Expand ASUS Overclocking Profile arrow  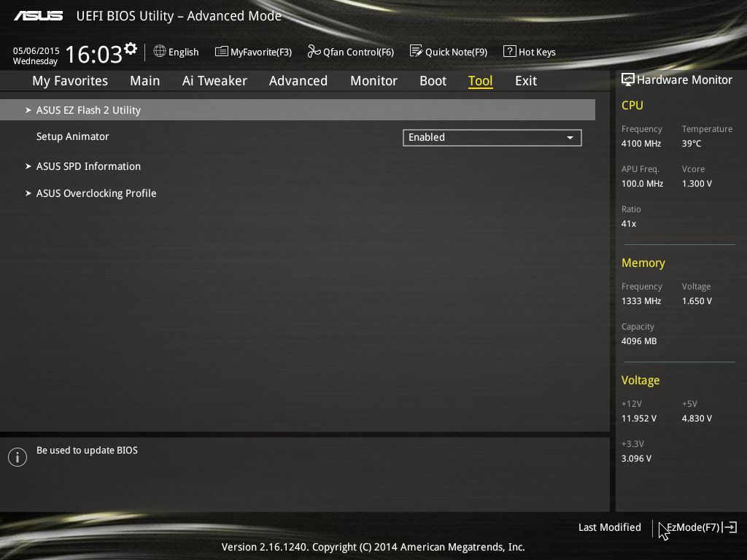pyautogui.click(x=28, y=193)
